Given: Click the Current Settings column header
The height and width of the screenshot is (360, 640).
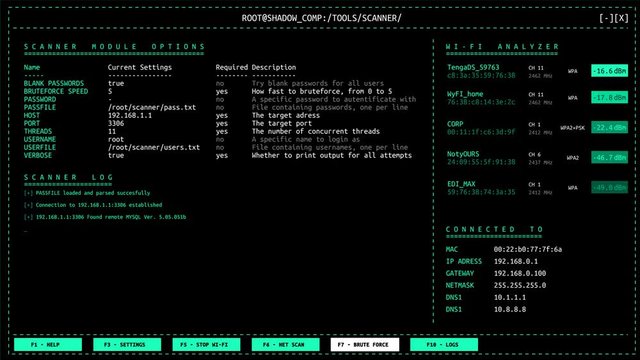Looking at the screenshot, I should pos(140,67).
